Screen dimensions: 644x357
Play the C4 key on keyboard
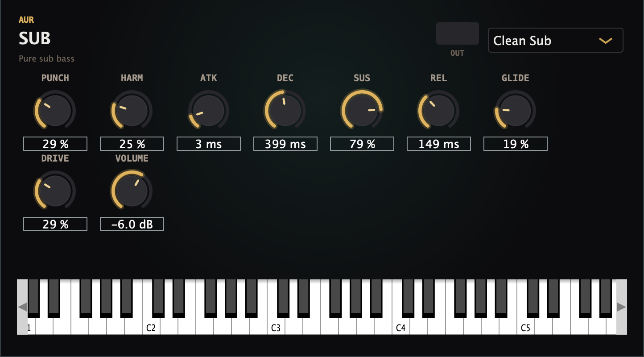[x=401, y=326]
